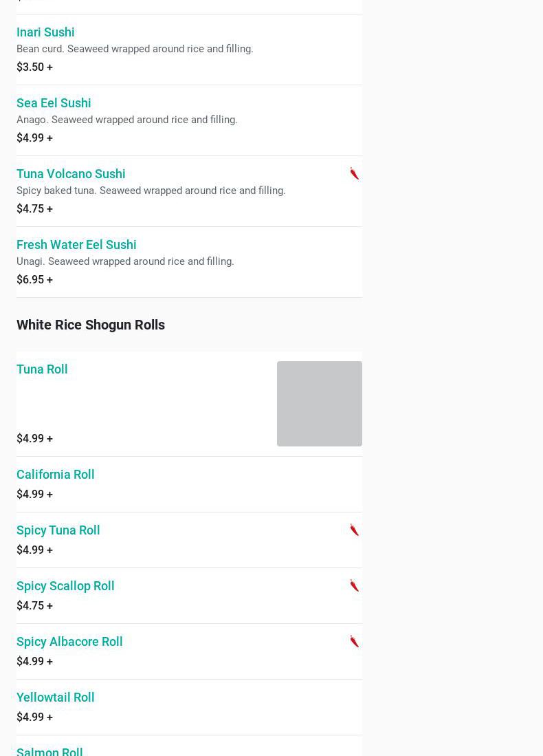The image size is (543, 756).
Task: Click the White Rice Shogun Rolls section heading
Action: [91, 325]
